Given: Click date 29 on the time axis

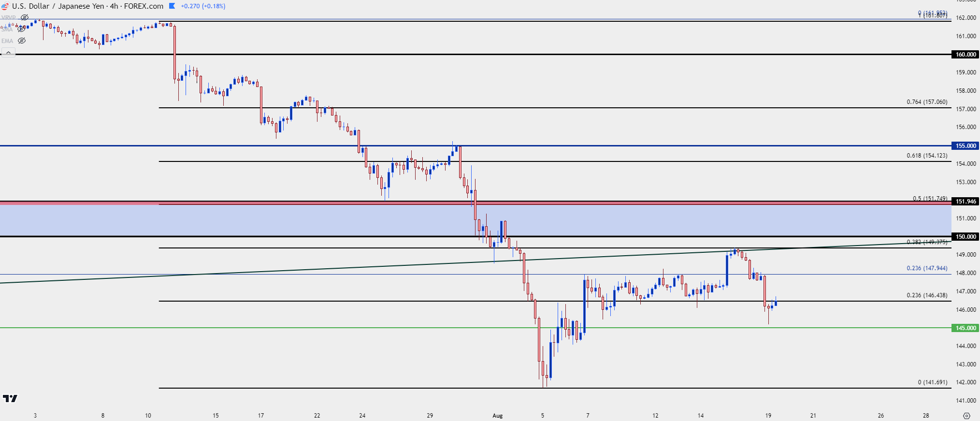Looking at the screenshot, I should coord(430,416).
